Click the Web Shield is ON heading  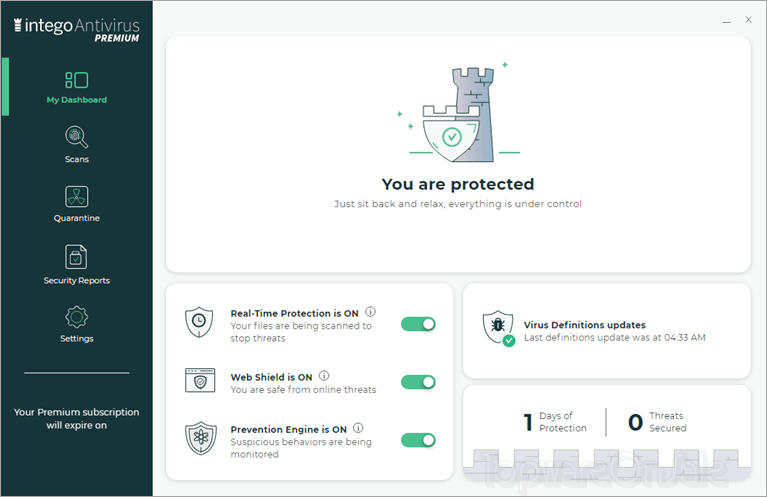271,378
